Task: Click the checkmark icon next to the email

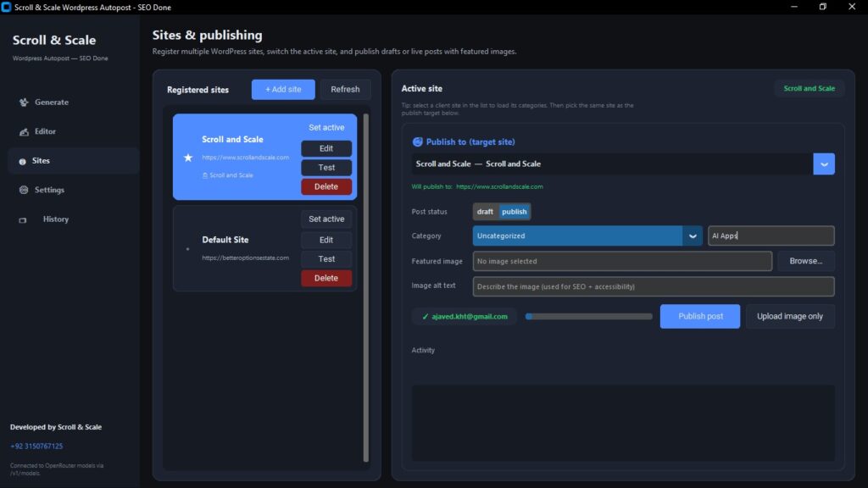Action: [x=426, y=317]
